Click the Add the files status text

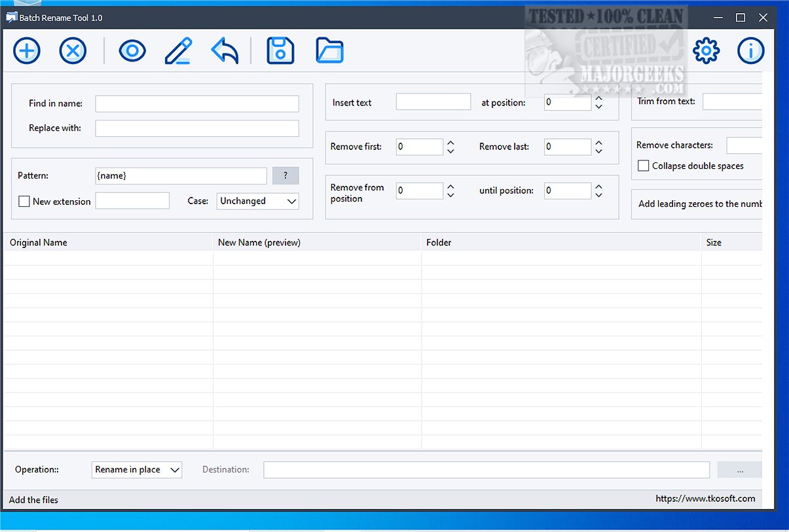click(x=33, y=499)
